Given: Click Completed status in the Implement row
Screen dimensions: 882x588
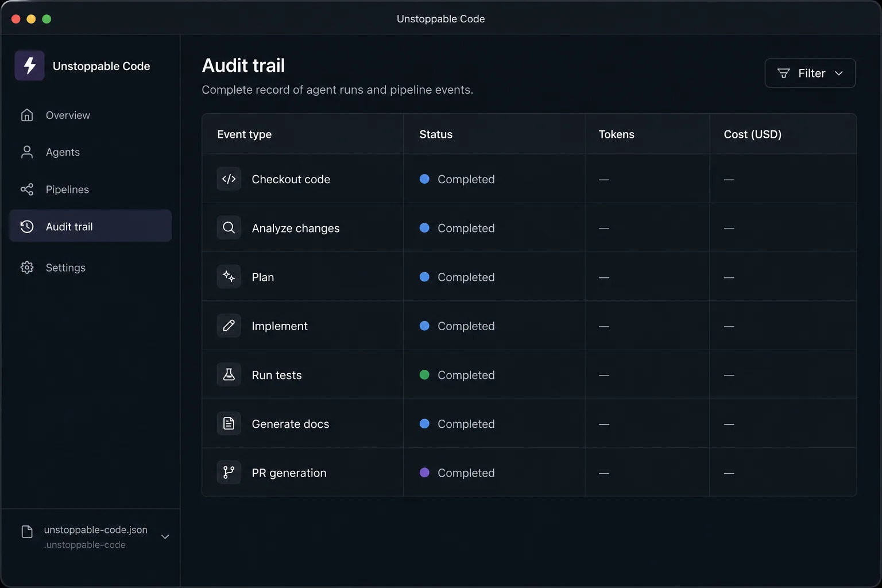Looking at the screenshot, I should pyautogui.click(x=466, y=326).
